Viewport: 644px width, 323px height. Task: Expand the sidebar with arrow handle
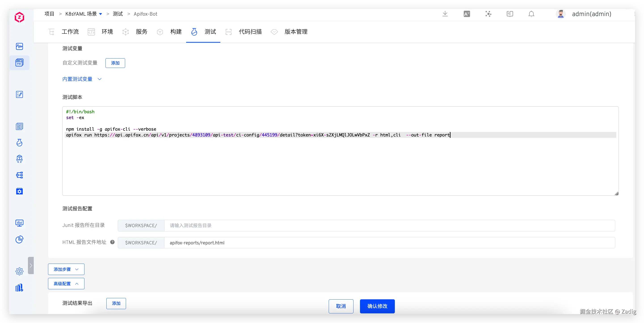31,266
